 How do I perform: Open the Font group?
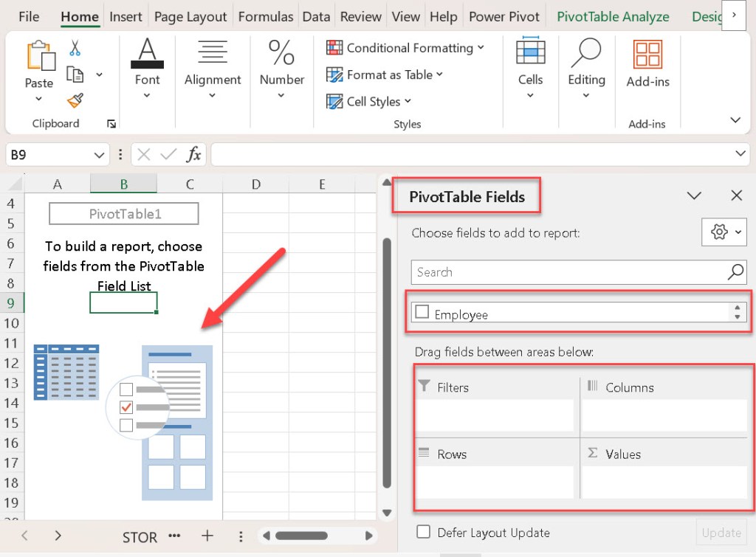tap(147, 68)
